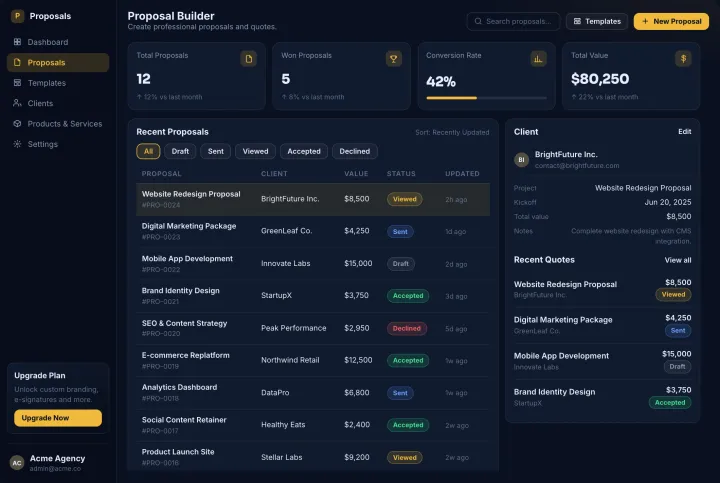The height and width of the screenshot is (483, 720).
Task: Click the Upgrade Now button
Action: tap(58, 418)
